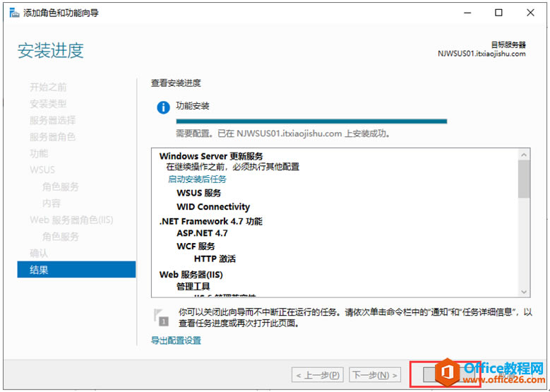Click the results list scroll-down arrow

[x=524, y=292]
